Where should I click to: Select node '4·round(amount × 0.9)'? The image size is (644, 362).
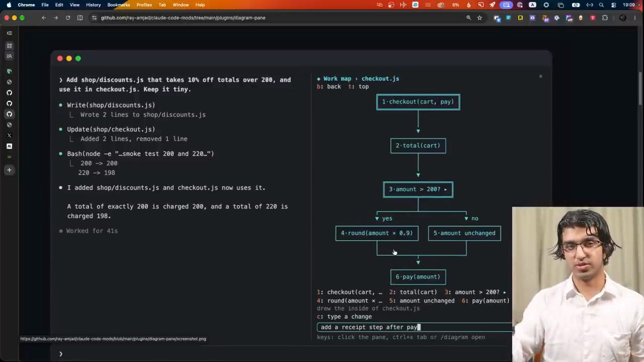tap(377, 233)
